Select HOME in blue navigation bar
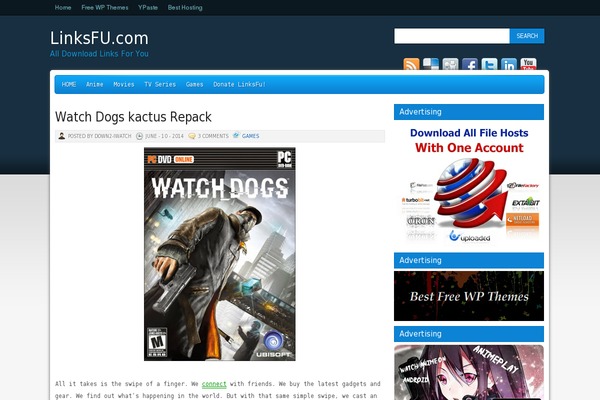The image size is (600, 400). pos(69,84)
